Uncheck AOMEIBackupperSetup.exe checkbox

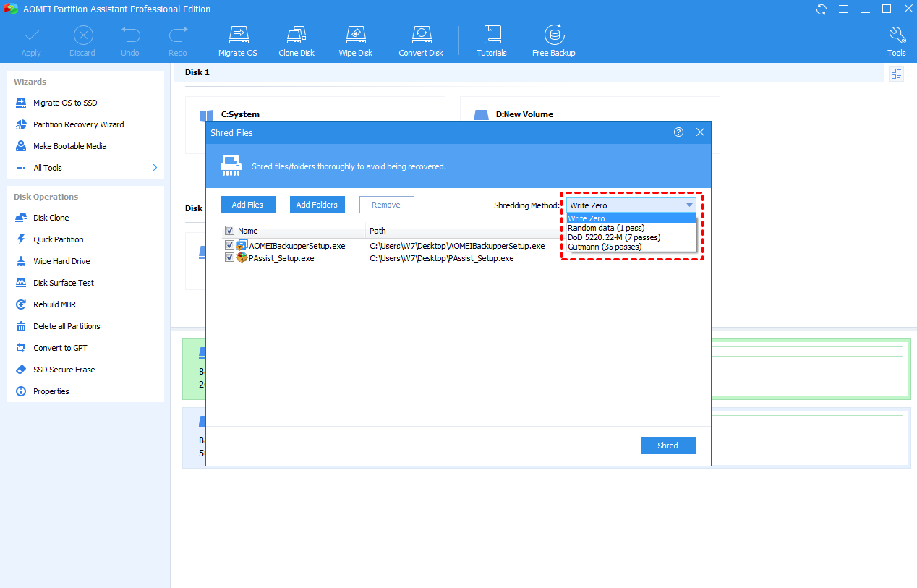[x=229, y=245]
